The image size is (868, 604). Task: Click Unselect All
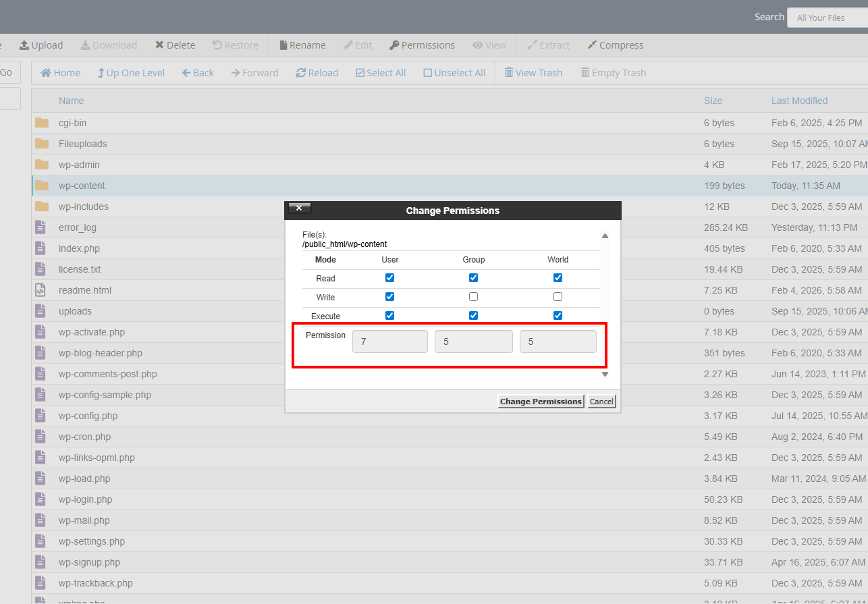click(454, 73)
